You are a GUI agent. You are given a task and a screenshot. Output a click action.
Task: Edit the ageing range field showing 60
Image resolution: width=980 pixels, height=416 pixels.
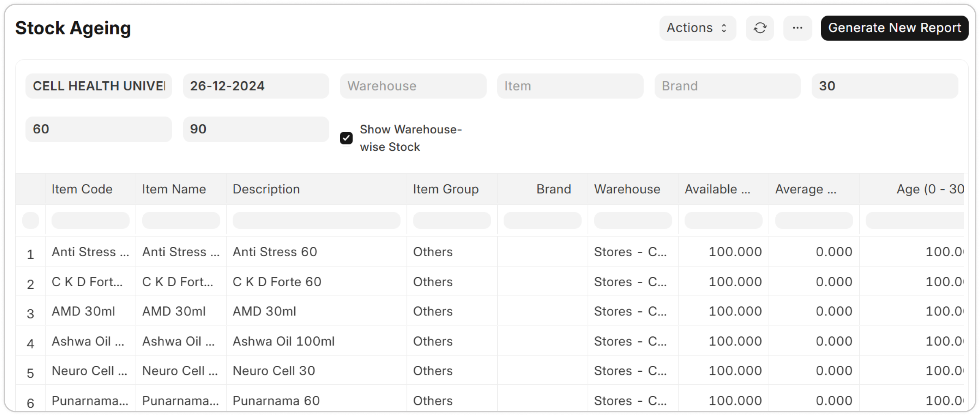point(98,129)
